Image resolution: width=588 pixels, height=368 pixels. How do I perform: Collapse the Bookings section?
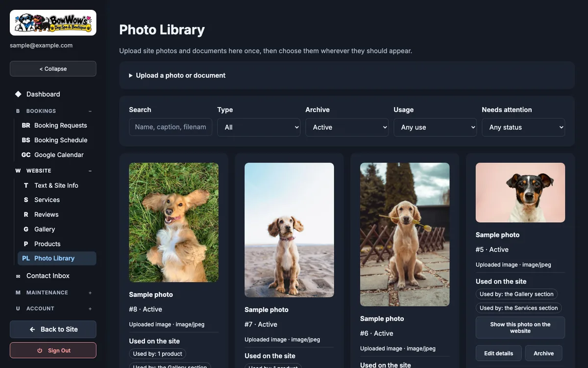(90, 111)
